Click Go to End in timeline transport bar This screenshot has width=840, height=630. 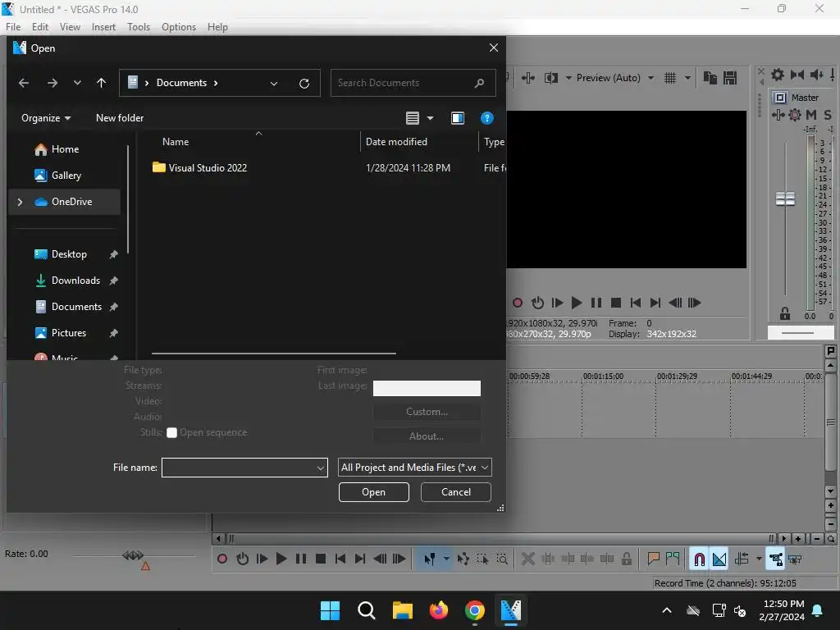tap(360, 559)
